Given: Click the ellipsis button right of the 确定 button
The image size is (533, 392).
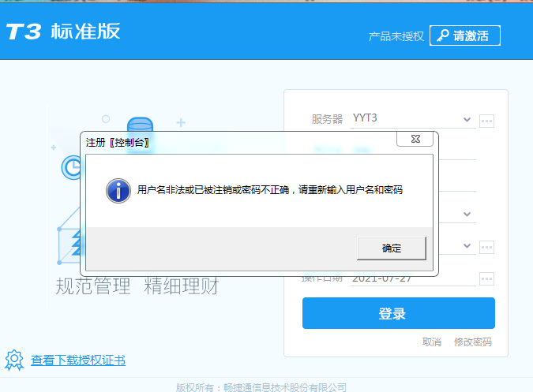Looking at the screenshot, I should point(486,247).
